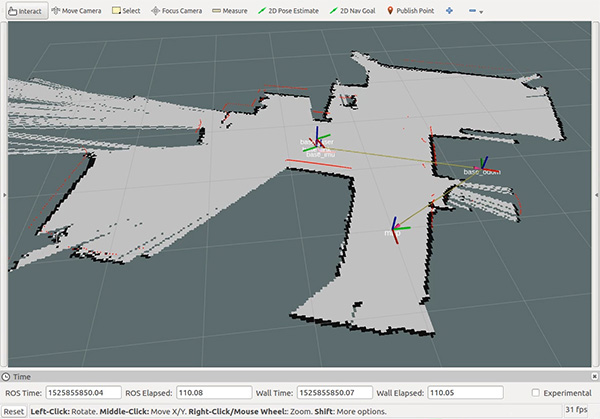Click the Publish Point tool
Screen dimensions: 600x419
point(412,11)
